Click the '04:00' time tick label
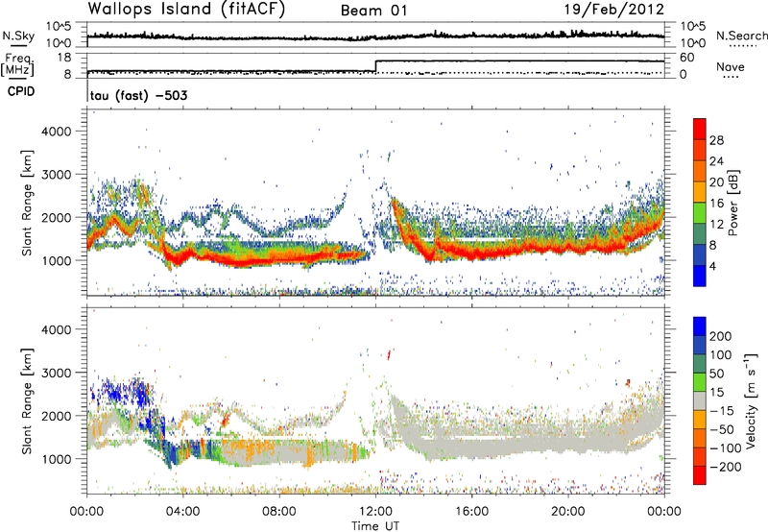This screenshot has width=768, height=532. tap(182, 511)
